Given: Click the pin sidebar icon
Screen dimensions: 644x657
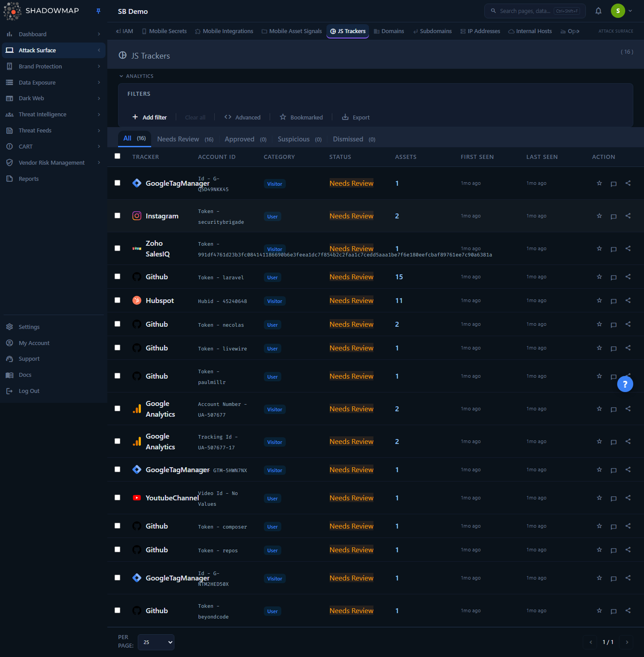Looking at the screenshot, I should point(98,11).
